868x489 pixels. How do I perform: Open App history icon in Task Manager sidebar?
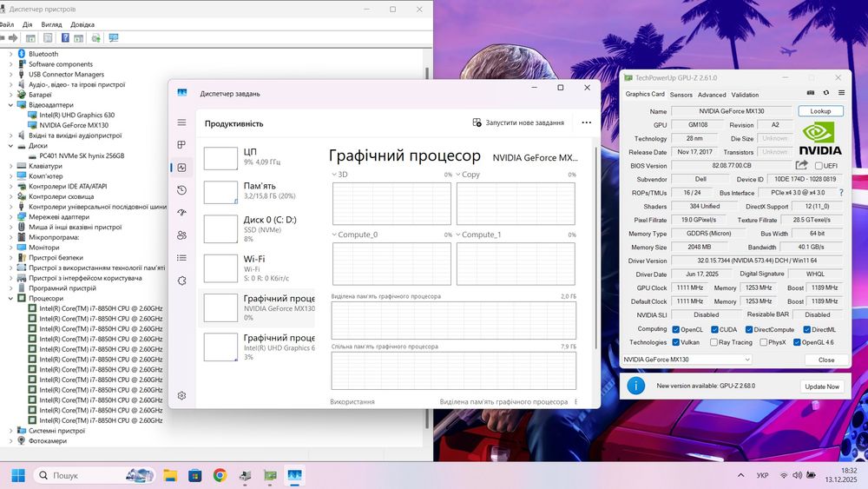[181, 190]
